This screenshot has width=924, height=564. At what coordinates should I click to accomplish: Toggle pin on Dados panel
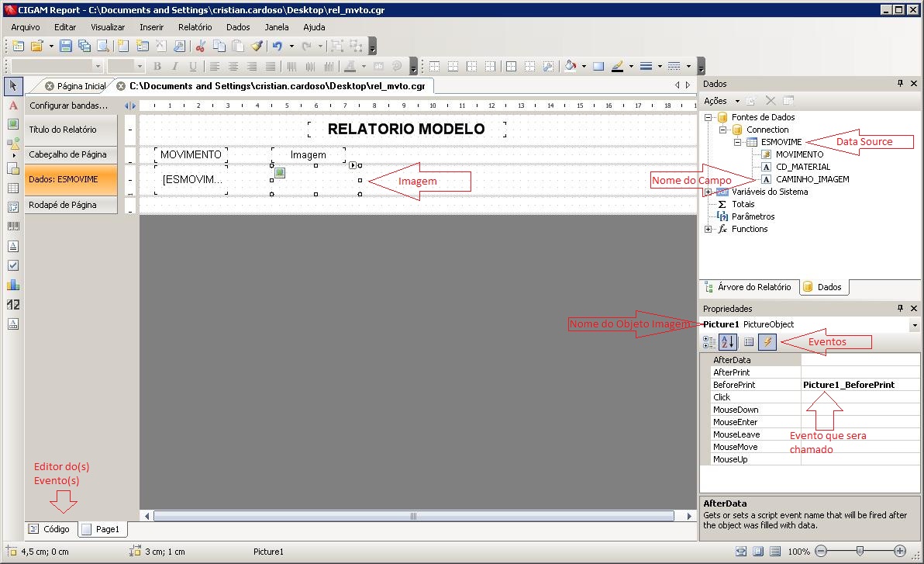point(901,84)
